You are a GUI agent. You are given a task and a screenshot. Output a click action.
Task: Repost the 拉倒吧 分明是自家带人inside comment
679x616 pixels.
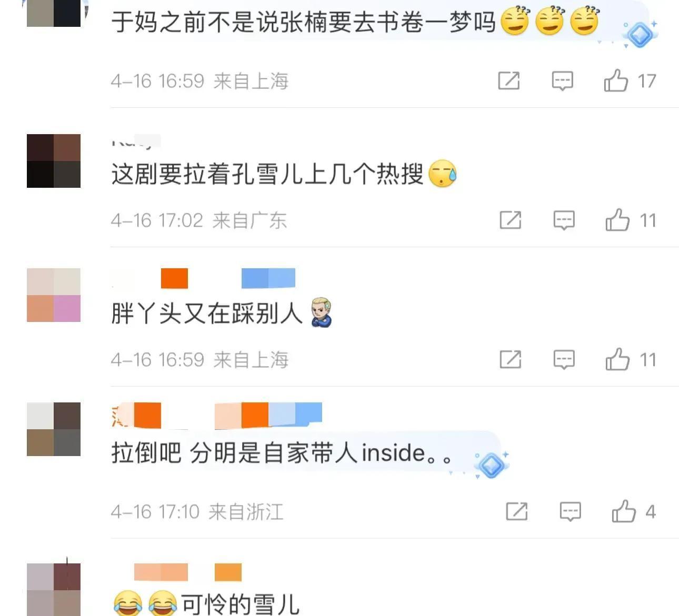pos(517,511)
